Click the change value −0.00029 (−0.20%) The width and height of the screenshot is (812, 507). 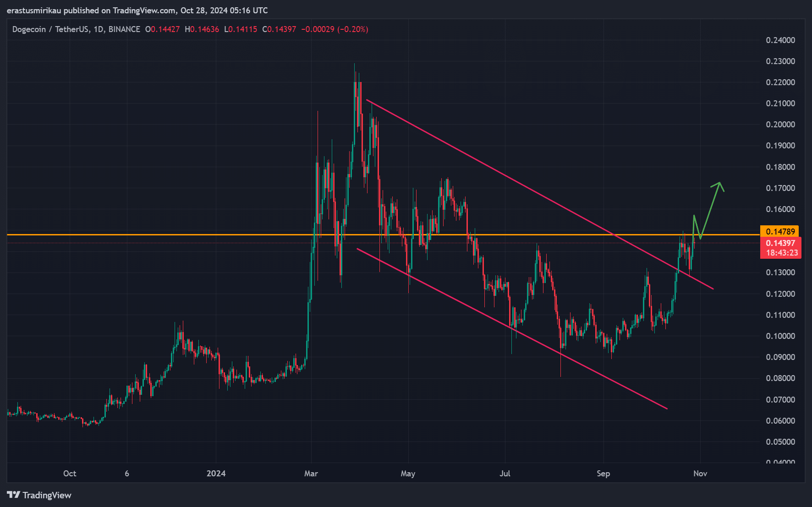tap(335, 29)
